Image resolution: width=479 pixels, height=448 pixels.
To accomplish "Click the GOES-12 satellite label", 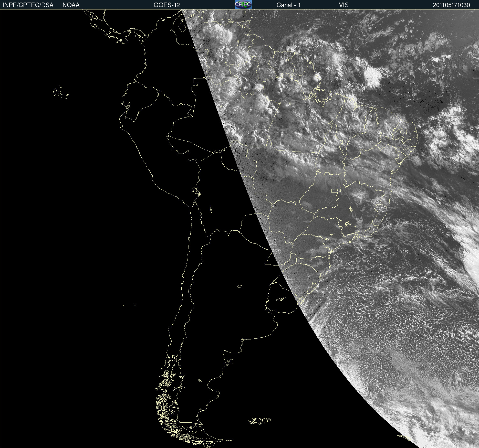I will click(167, 5).
